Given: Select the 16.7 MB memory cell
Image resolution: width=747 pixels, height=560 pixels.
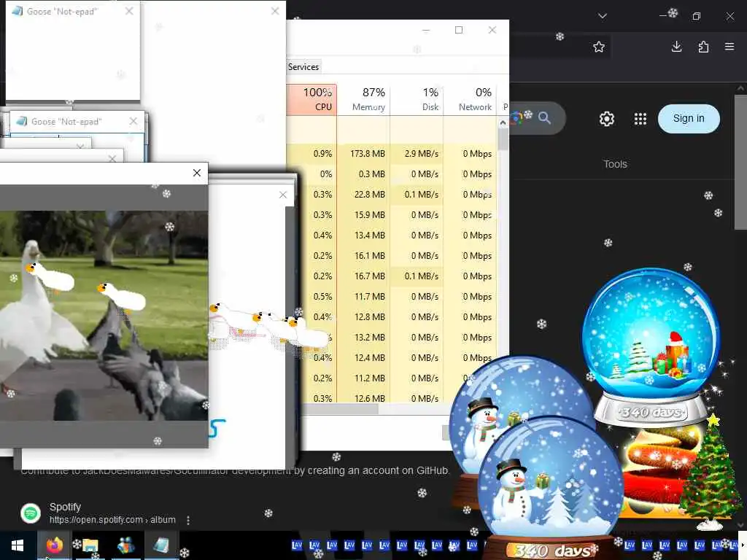Looking at the screenshot, I should [x=363, y=276].
